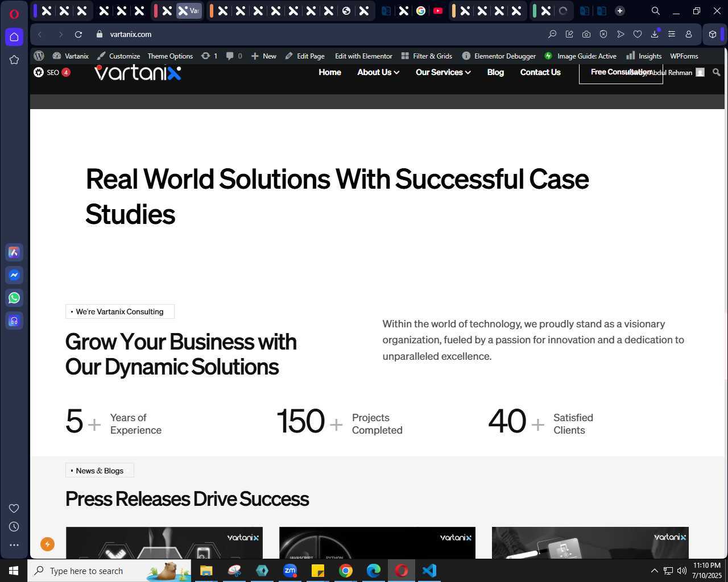The width and height of the screenshot is (728, 582).
Task: Open the Bookmarks star in Opera sidebar
Action: point(14,60)
